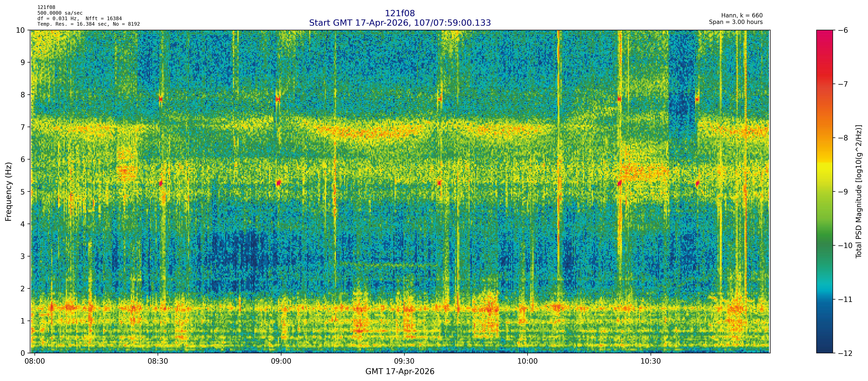Click the 'Frequency (Hz)' y-axis label

click(x=8, y=192)
